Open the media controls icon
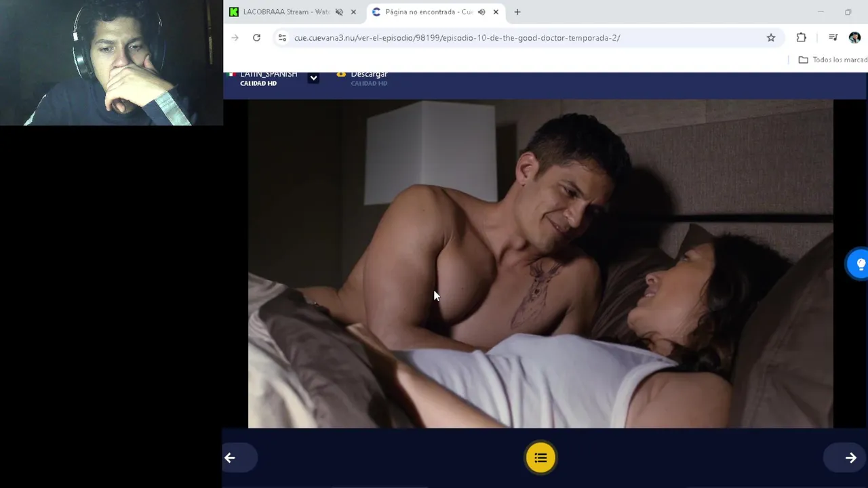 point(833,38)
